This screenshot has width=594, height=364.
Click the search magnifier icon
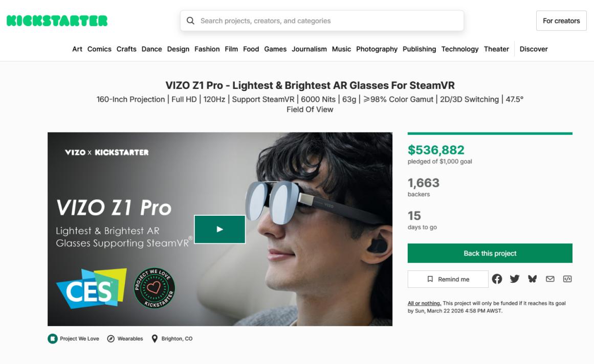pos(190,21)
